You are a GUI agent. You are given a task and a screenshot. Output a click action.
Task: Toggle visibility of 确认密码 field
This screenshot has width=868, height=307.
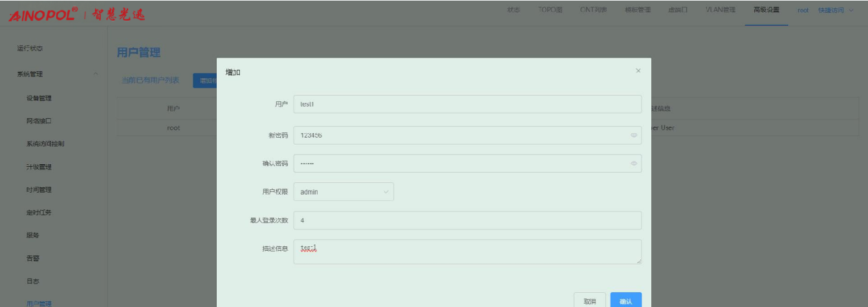633,164
